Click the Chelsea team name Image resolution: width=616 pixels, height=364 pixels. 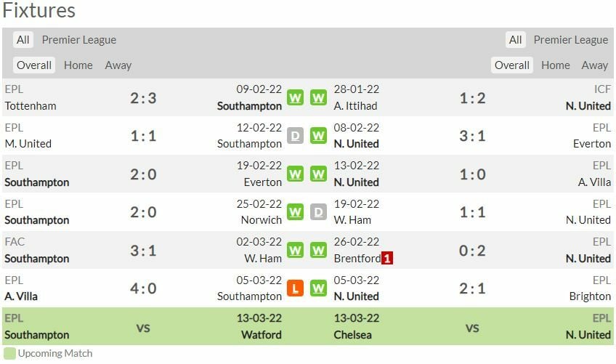353,335
